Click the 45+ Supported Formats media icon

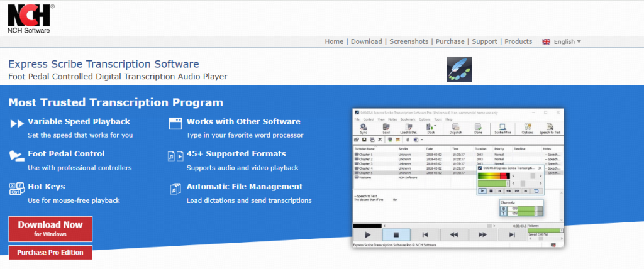point(176,156)
